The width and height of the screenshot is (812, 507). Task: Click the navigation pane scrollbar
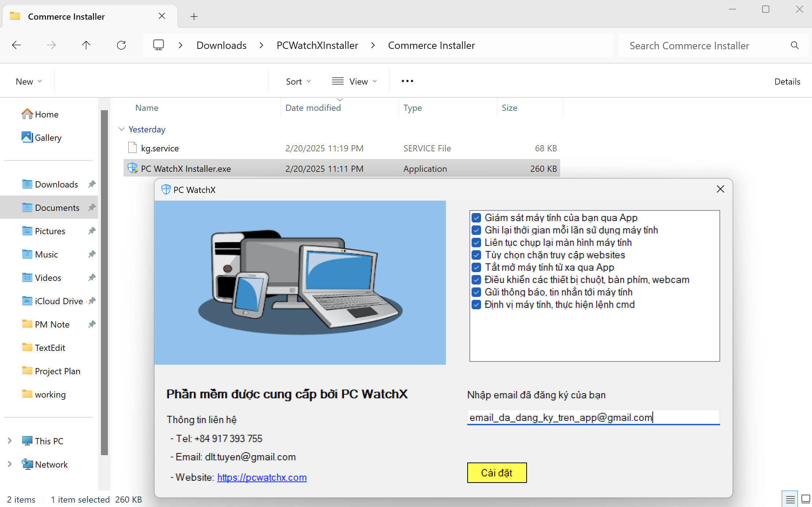pos(104,283)
